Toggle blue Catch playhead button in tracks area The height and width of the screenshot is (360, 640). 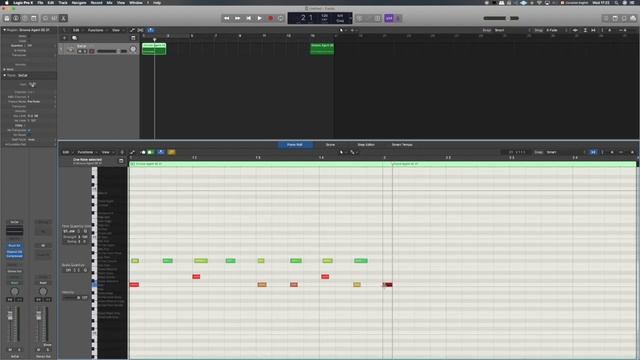coord(151,30)
